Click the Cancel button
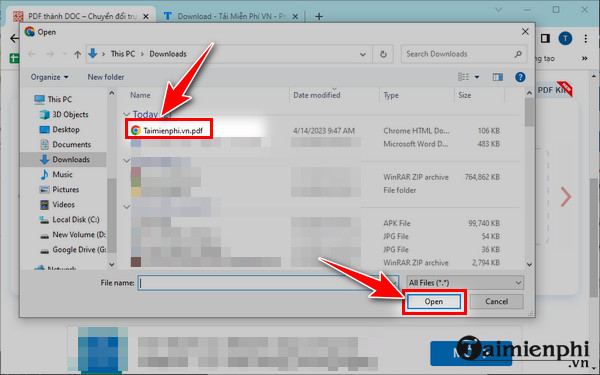Viewport: 600px width, 375px height. coord(496,302)
